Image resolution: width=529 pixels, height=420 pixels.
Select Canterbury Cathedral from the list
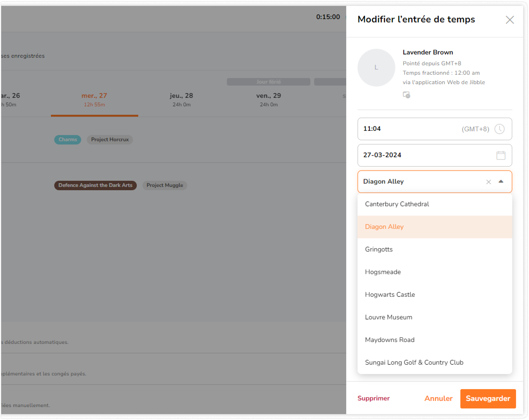coord(435,204)
